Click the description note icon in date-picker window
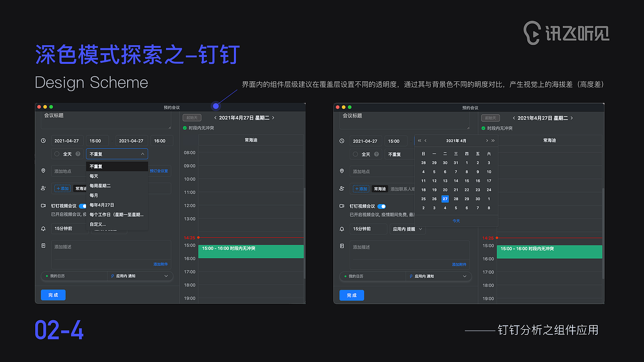Image resolution: width=644 pixels, height=362 pixels. [342, 246]
